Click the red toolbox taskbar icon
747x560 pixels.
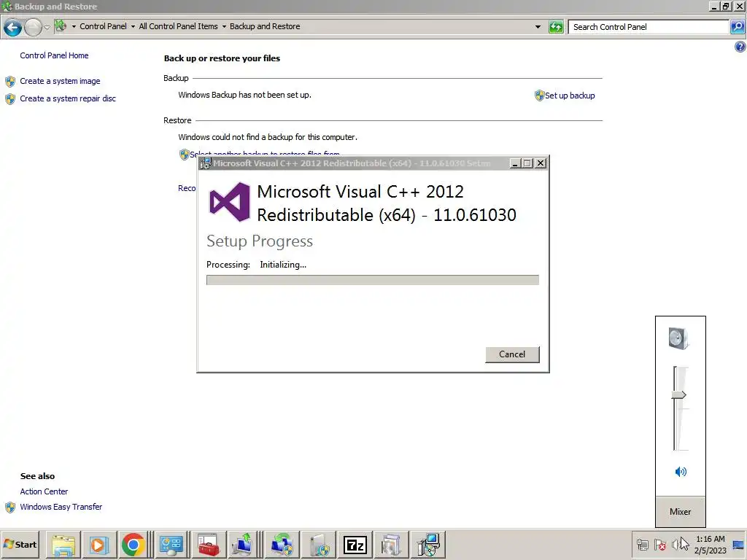click(x=208, y=545)
